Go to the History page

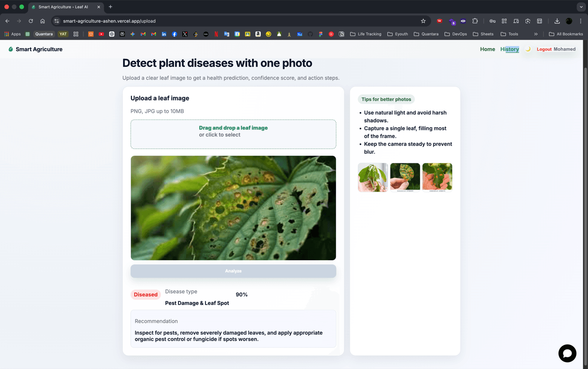[x=509, y=49]
